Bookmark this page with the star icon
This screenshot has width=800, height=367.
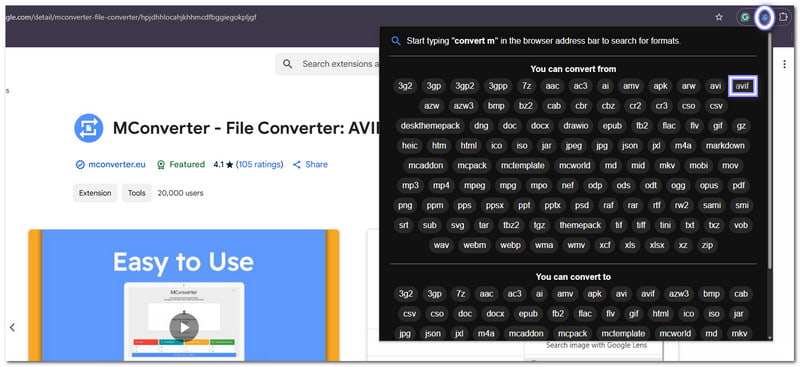tap(719, 17)
